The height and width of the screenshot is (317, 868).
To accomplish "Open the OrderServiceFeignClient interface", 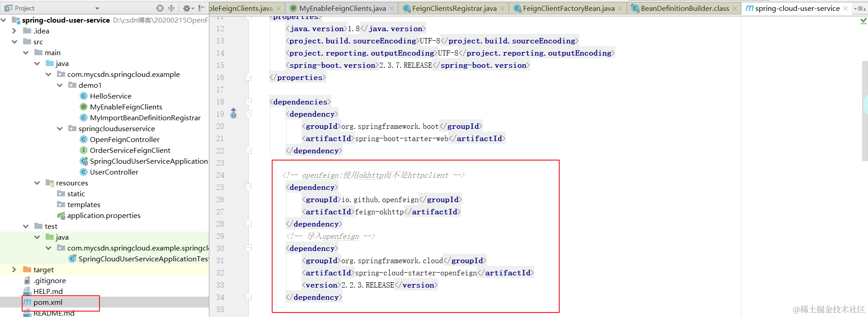I will pos(130,150).
